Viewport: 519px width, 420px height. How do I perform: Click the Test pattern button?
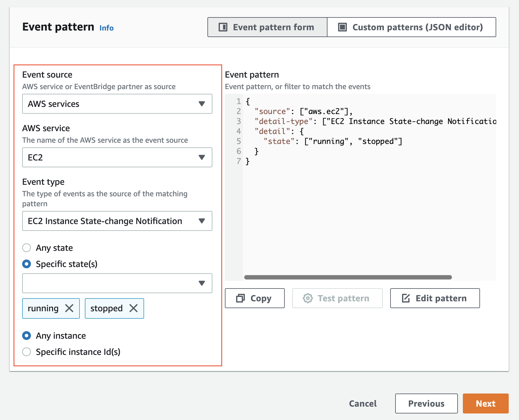[337, 298]
